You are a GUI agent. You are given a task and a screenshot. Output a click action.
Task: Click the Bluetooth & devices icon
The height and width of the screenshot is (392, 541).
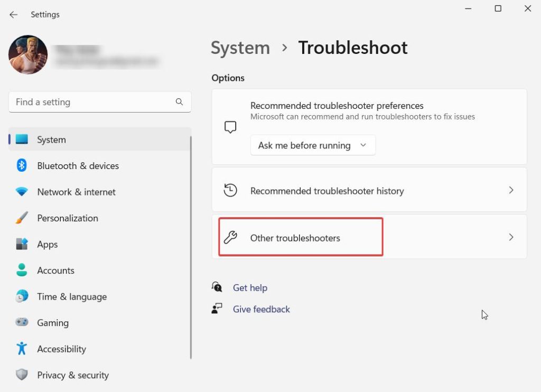pos(22,165)
